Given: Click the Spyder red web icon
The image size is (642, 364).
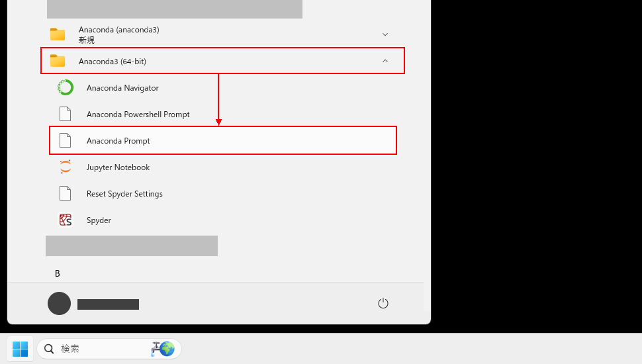Looking at the screenshot, I should click(x=65, y=220).
